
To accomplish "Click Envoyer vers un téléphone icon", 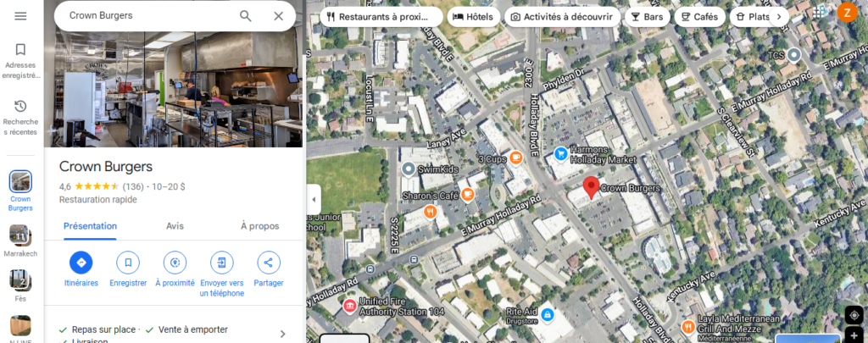I will [x=222, y=263].
